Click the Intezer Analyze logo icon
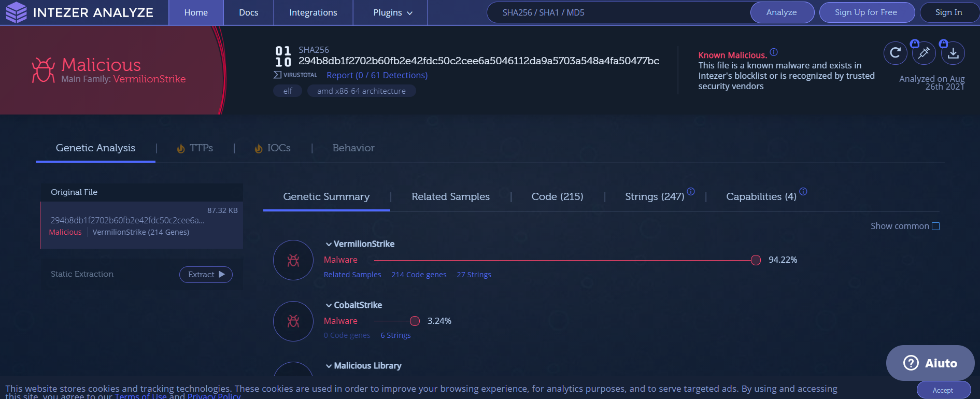The width and height of the screenshot is (980, 399). pos(16,12)
